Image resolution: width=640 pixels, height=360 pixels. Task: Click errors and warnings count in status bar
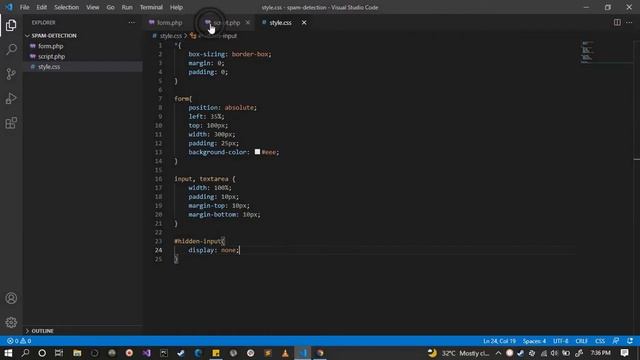click(19, 341)
